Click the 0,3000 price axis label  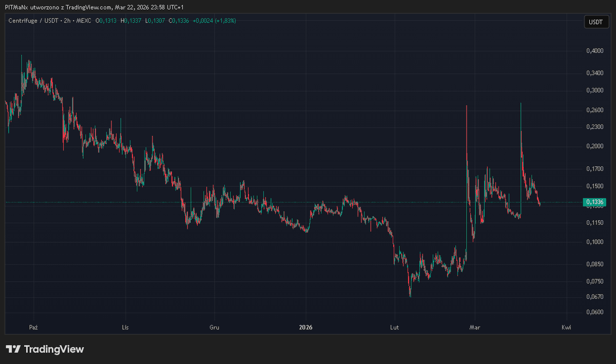click(595, 90)
